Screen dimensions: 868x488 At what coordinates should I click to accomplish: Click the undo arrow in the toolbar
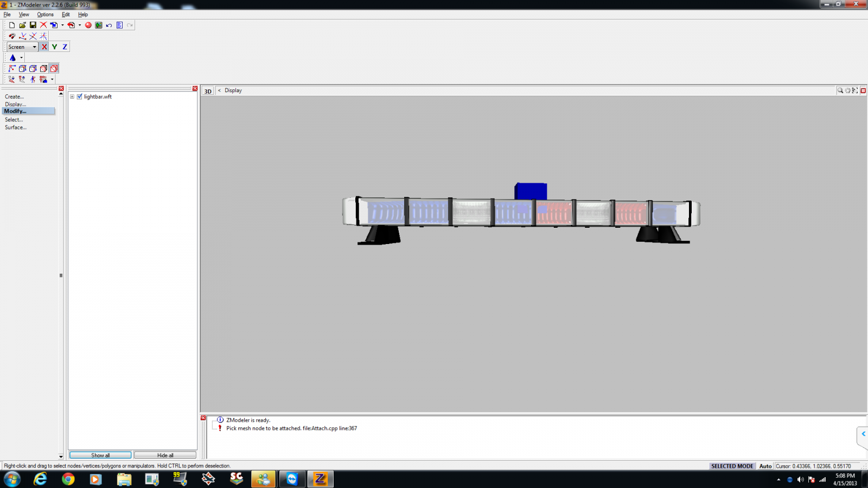coord(109,25)
